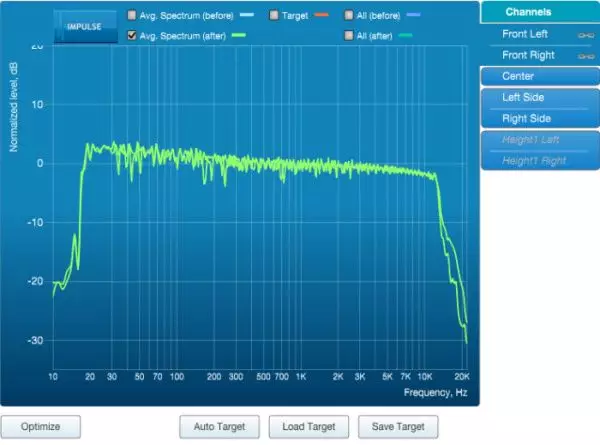Click the Optimize button

[40, 427]
